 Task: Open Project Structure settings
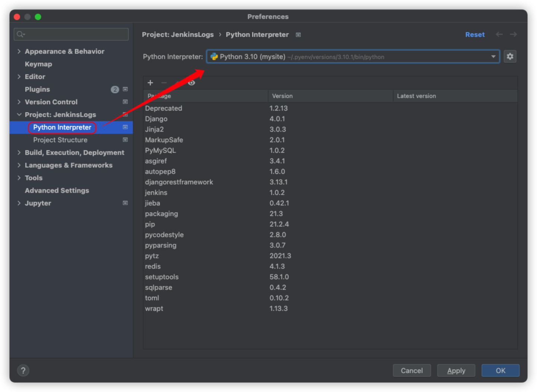60,140
